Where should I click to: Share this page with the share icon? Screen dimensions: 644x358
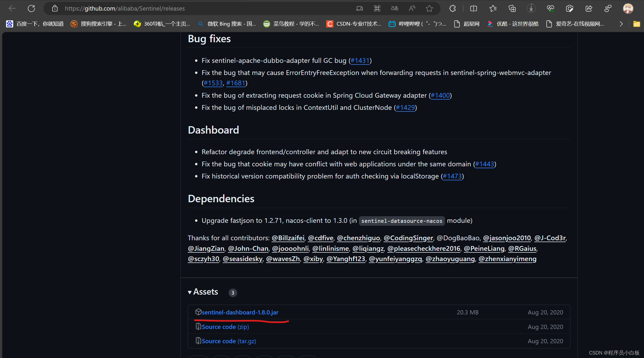[x=589, y=8]
